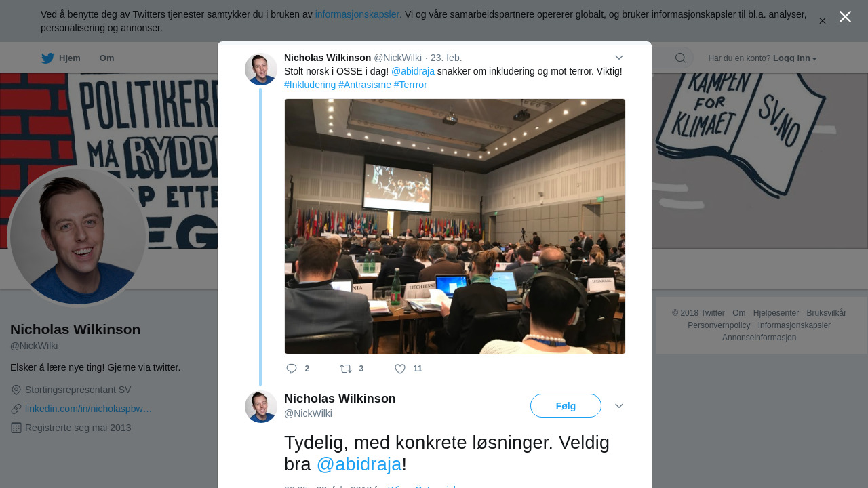Open the linkedin.com profile link
Viewport: 868px width, 488px height.
[88, 409]
